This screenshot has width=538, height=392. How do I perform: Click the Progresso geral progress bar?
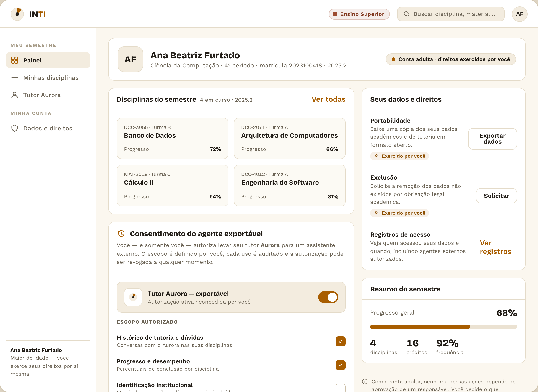click(x=443, y=327)
